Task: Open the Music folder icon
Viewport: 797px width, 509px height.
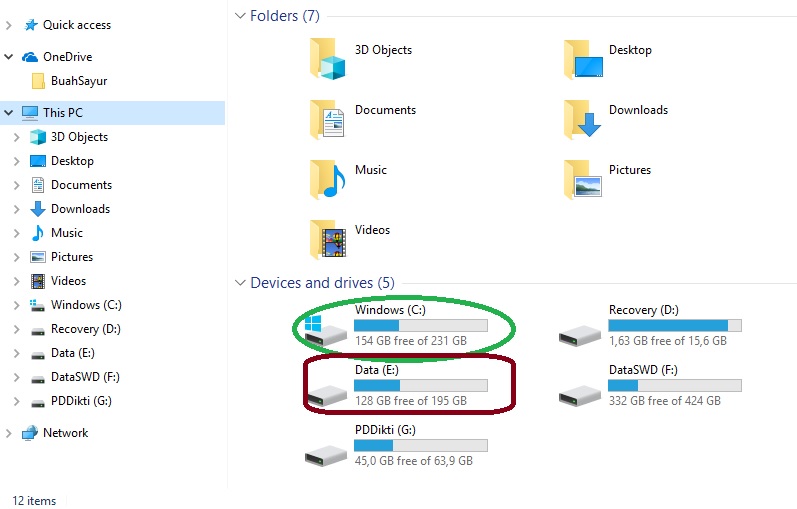Action: click(327, 179)
